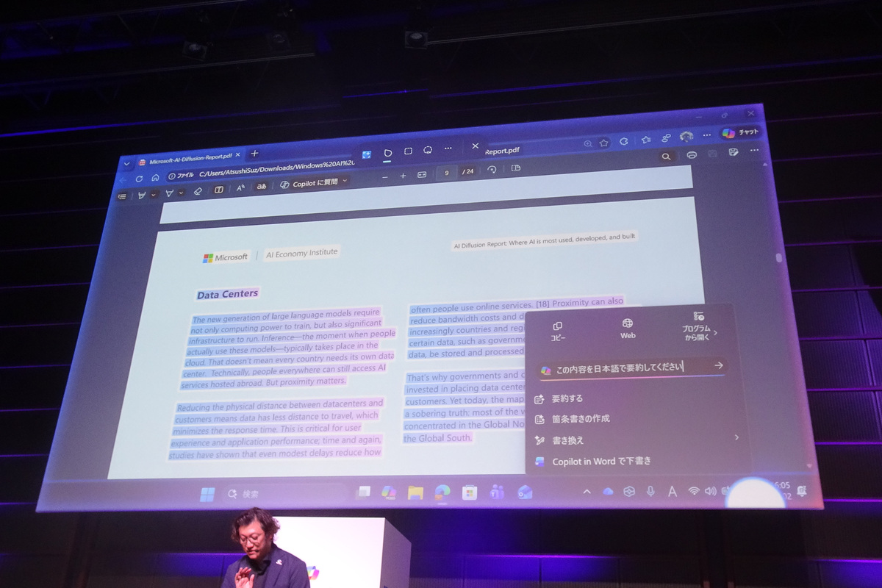Choose Copilot in Word で下書き
The width and height of the screenshot is (882, 588).
594,462
